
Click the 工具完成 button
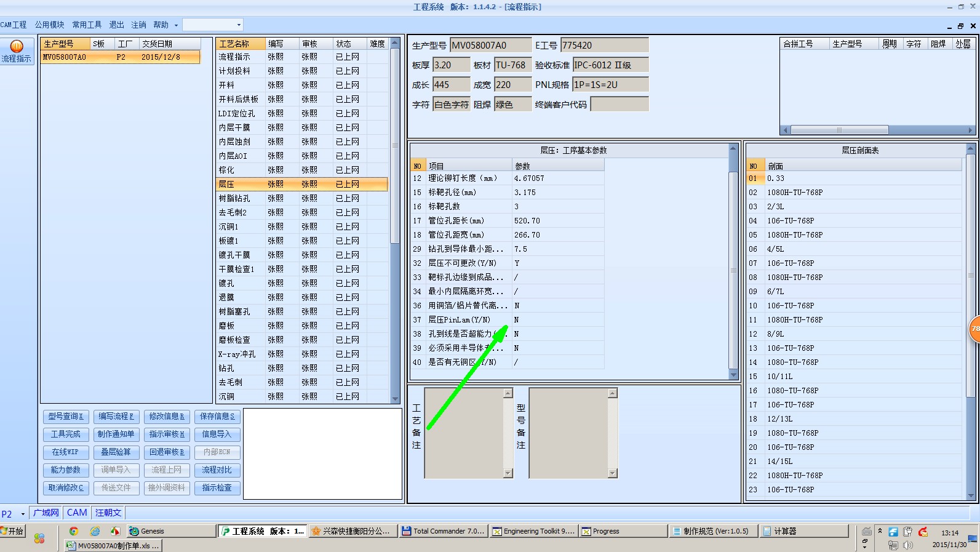click(66, 434)
